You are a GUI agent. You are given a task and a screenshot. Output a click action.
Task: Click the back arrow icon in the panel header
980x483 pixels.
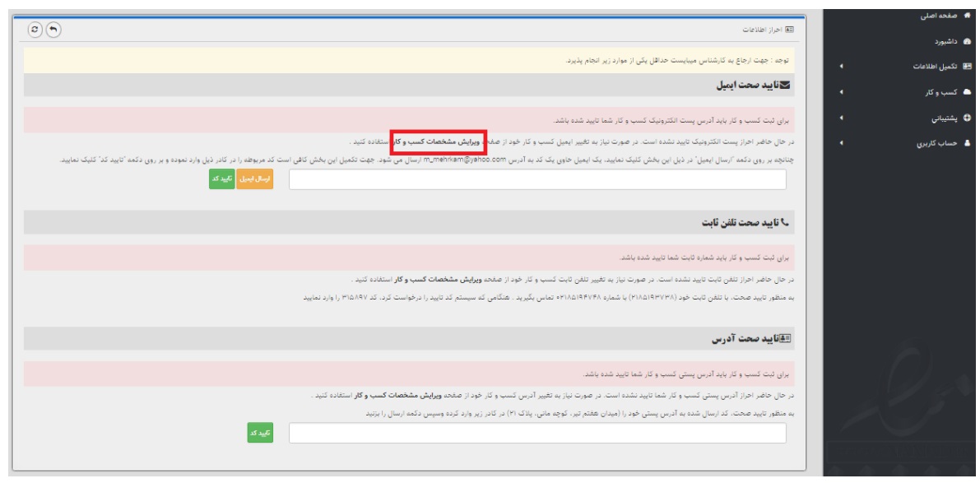[53, 28]
